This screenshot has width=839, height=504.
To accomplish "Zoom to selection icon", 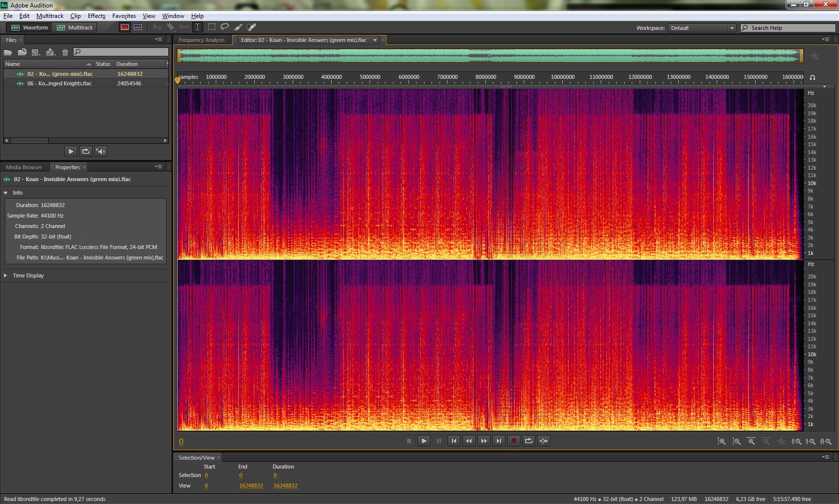I will [x=826, y=441].
